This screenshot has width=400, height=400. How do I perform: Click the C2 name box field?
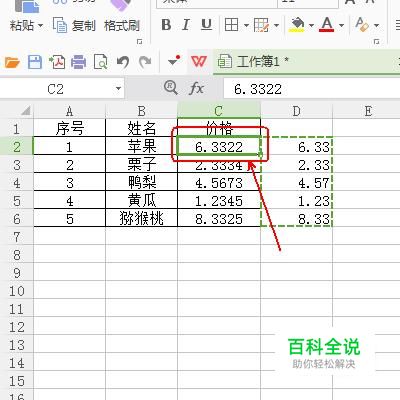coord(56,89)
